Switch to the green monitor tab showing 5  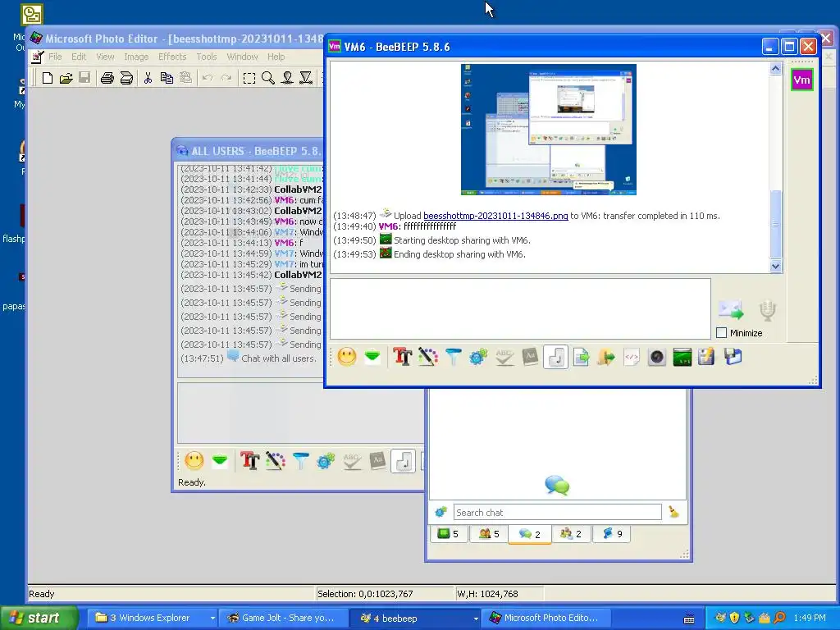(448, 533)
